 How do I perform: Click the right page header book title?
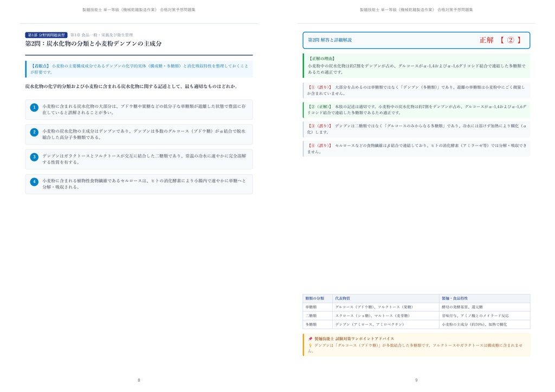click(416, 10)
